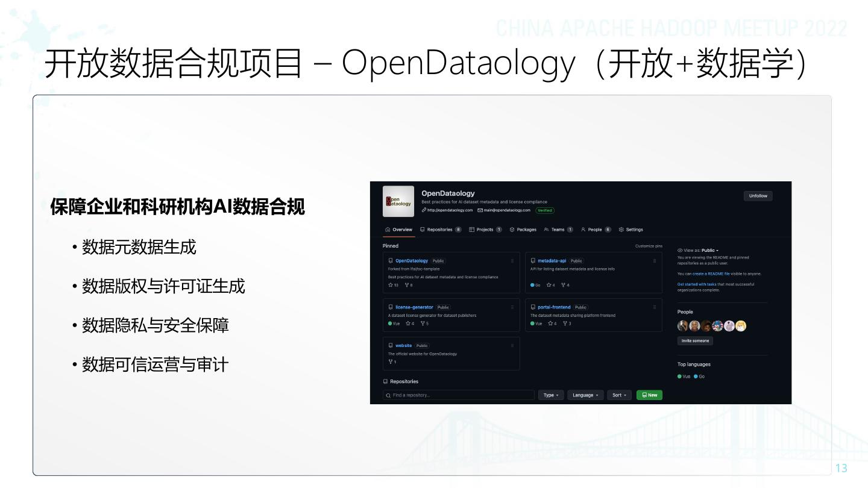Image resolution: width=868 pixels, height=488 pixels.
Task: Click drag handle on portal-frontend pinned card
Action: (655, 307)
